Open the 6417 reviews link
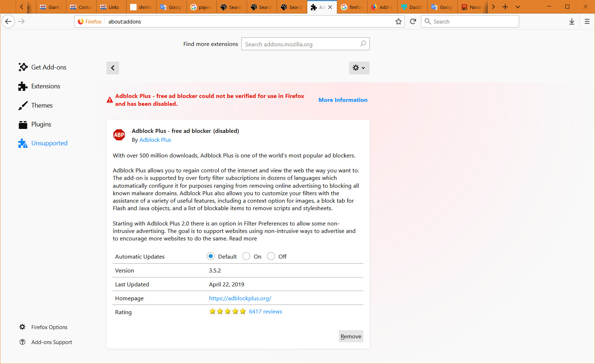Viewport: 595px width, 364px height. click(266, 312)
